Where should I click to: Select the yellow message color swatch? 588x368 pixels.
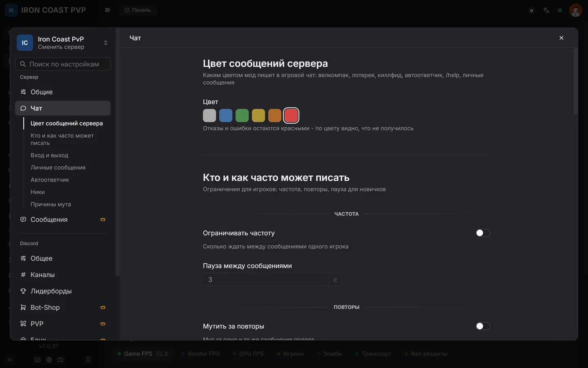click(258, 115)
